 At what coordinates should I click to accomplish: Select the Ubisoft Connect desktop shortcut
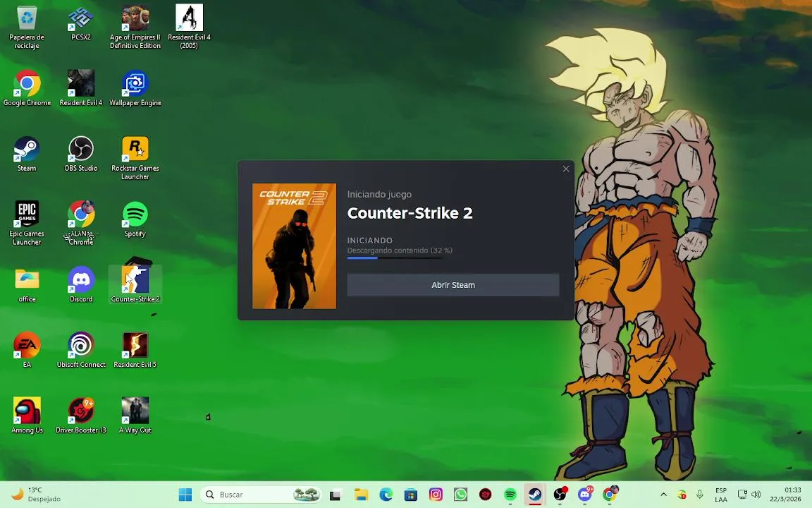tap(81, 350)
